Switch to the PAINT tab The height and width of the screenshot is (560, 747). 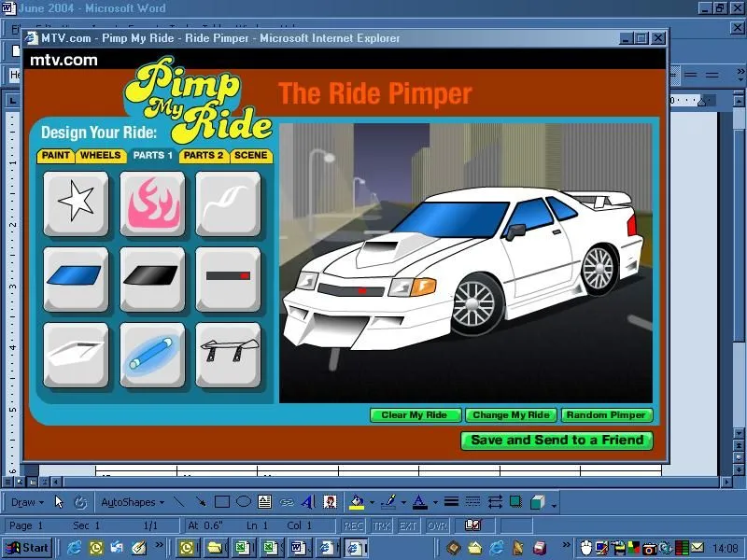(56, 156)
